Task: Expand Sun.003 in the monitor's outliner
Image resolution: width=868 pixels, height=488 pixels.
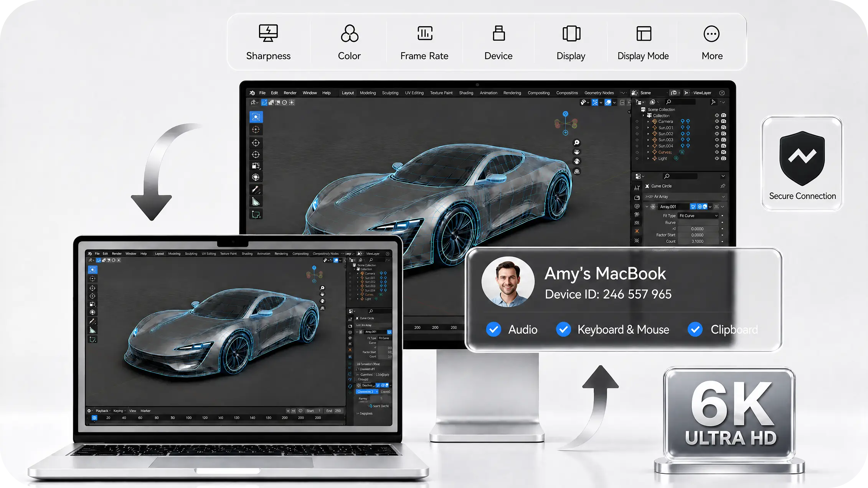Action: click(649, 140)
